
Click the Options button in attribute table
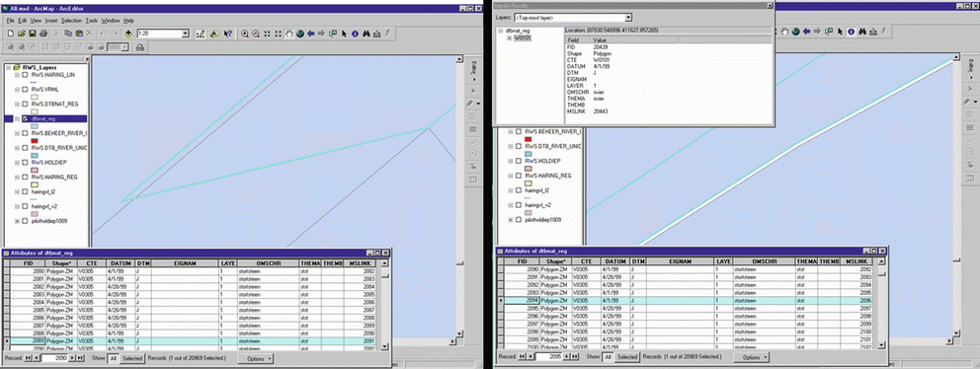click(x=256, y=358)
